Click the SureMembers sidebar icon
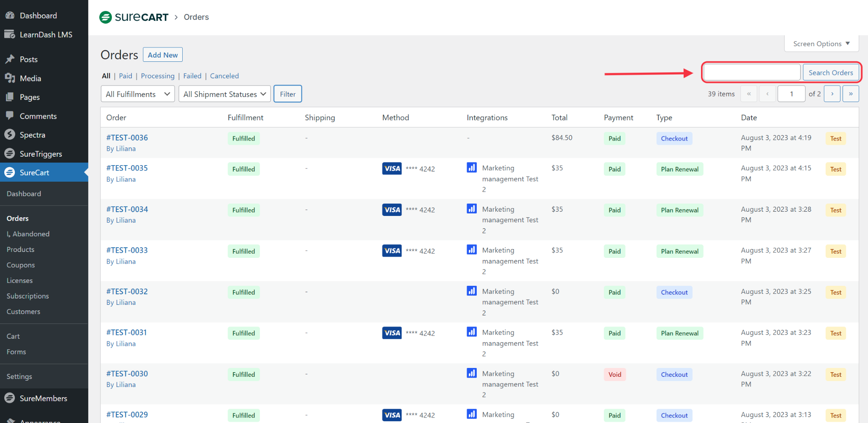868x423 pixels. (10, 398)
